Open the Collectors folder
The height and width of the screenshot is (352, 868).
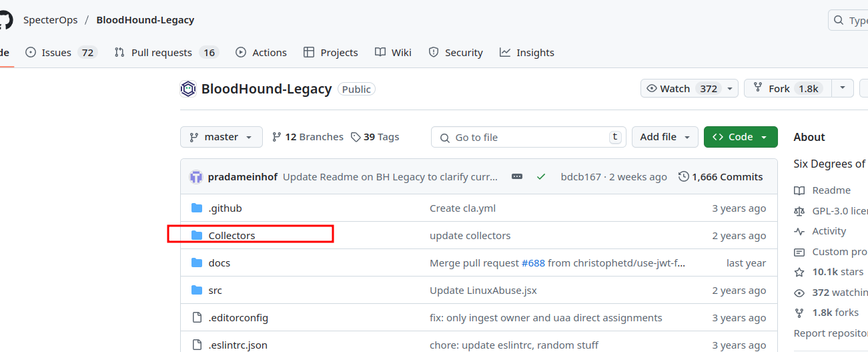(x=232, y=236)
